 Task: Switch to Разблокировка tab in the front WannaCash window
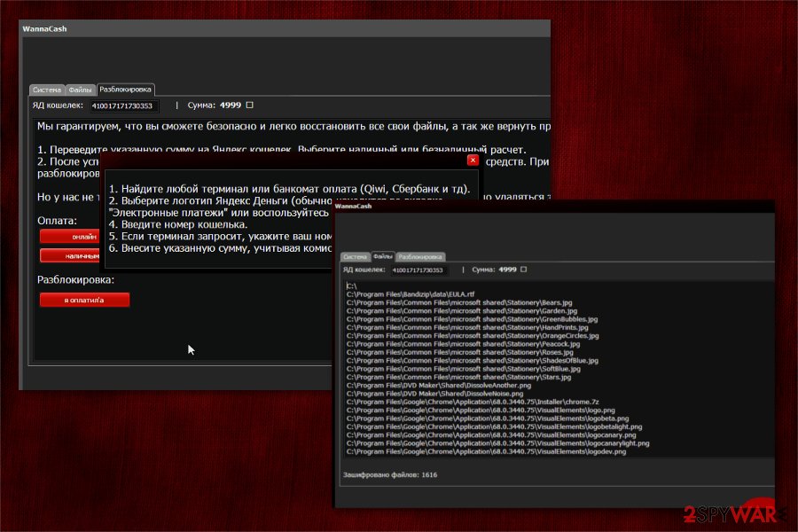coord(420,256)
